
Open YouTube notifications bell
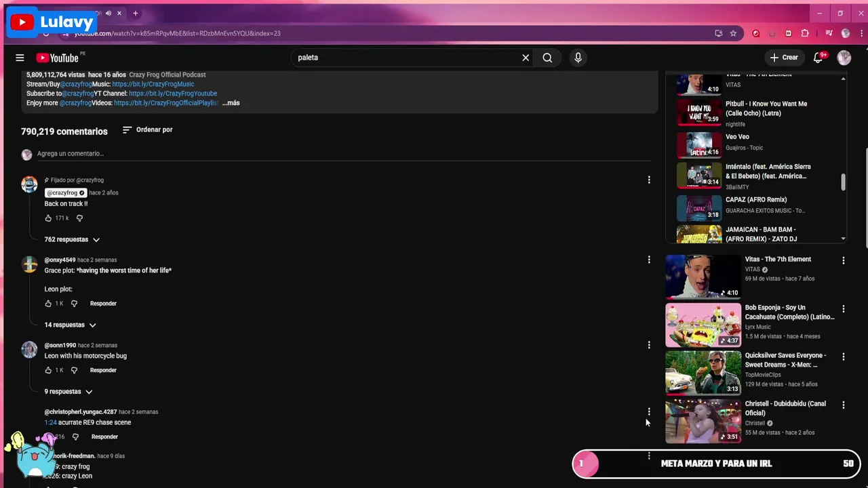click(x=818, y=58)
